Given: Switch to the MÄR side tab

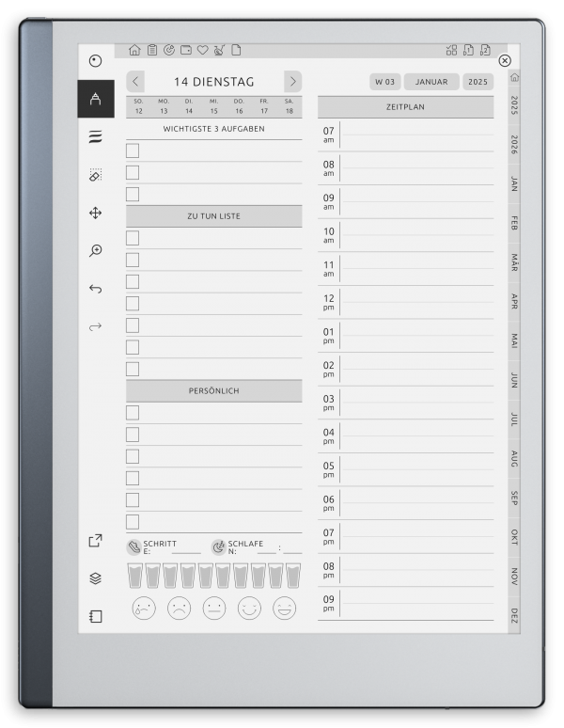Looking at the screenshot, I should tap(514, 262).
